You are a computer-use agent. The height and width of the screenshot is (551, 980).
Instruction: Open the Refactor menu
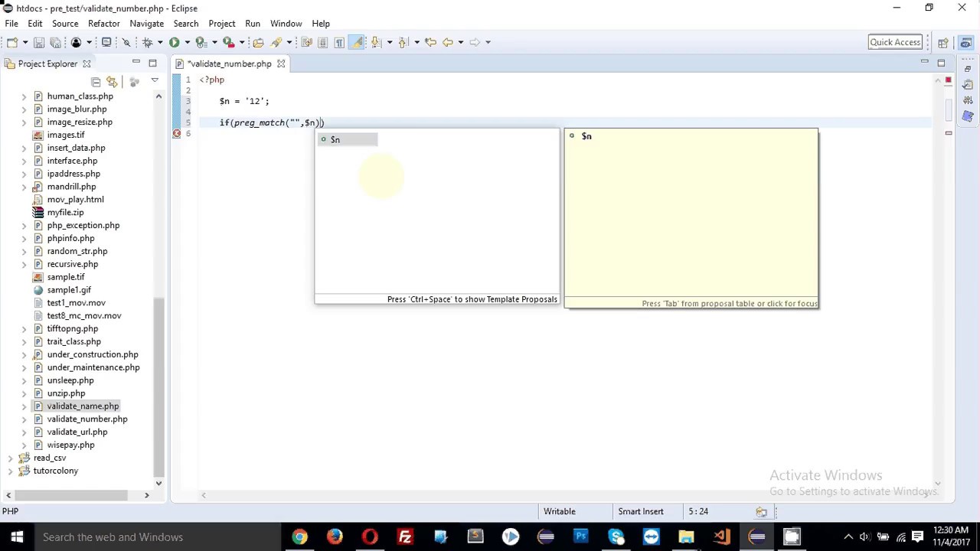103,24
